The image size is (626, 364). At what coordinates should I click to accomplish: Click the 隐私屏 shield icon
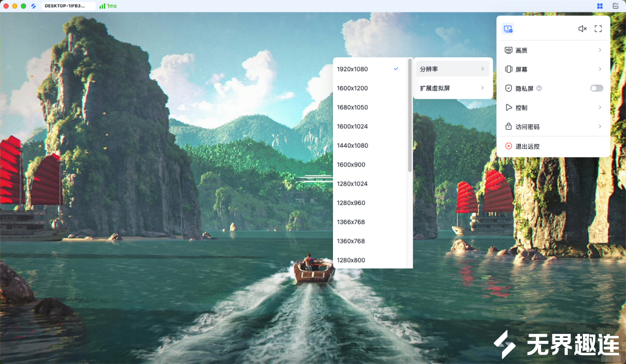(x=508, y=88)
